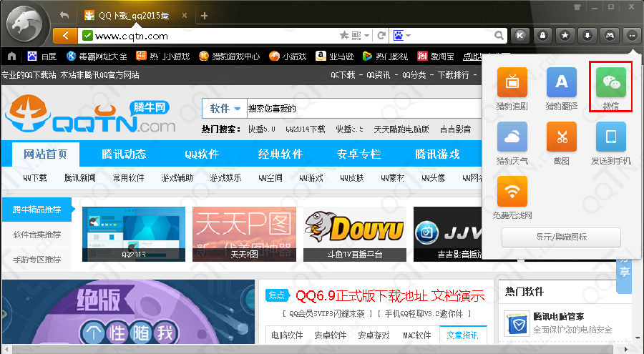
Task: Open the 发送到手机 send-to-phone icon
Action: pyautogui.click(x=611, y=137)
